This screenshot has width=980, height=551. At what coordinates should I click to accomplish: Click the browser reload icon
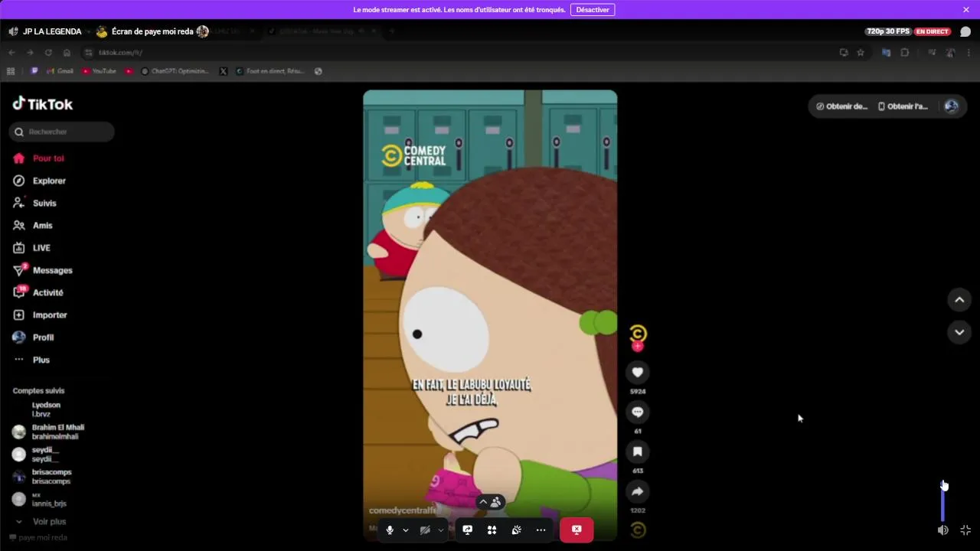[x=48, y=53]
